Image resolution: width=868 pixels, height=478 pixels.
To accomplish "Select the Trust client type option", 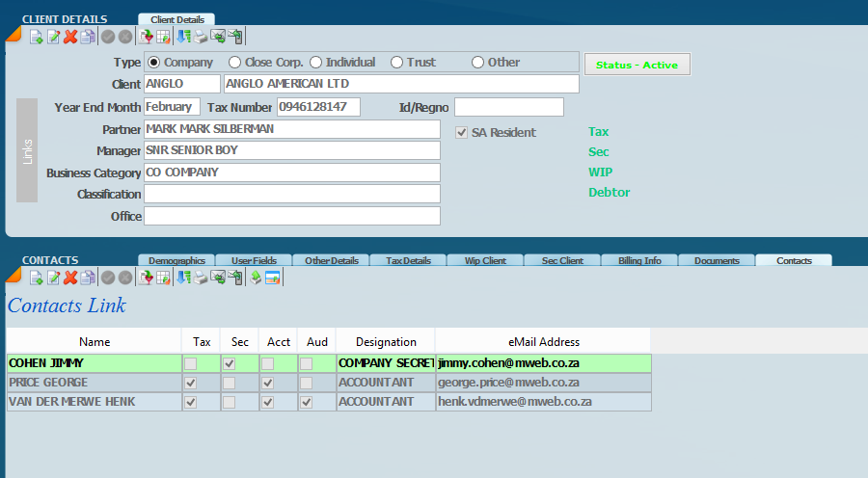I will [x=396, y=63].
